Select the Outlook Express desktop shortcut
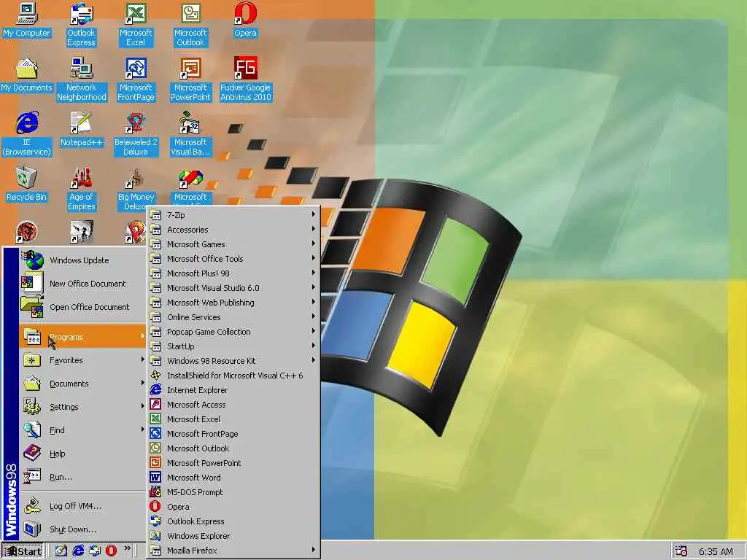747x560 pixels. click(x=81, y=25)
